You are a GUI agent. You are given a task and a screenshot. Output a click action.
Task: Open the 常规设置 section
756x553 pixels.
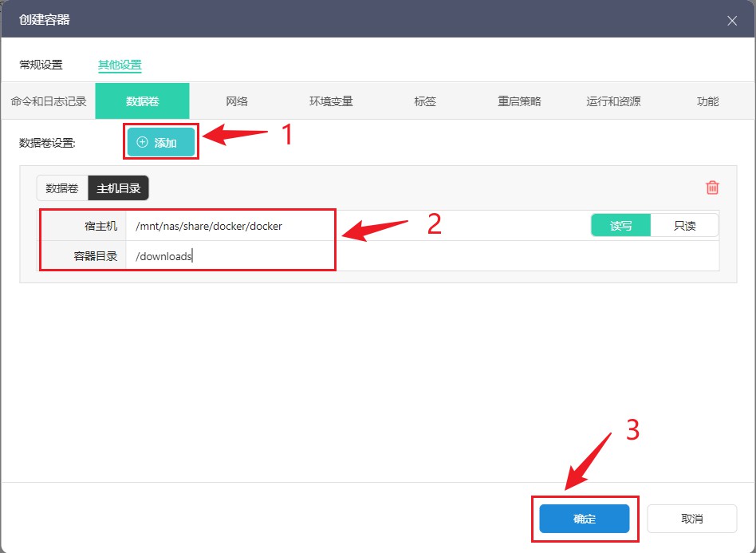tap(41, 65)
